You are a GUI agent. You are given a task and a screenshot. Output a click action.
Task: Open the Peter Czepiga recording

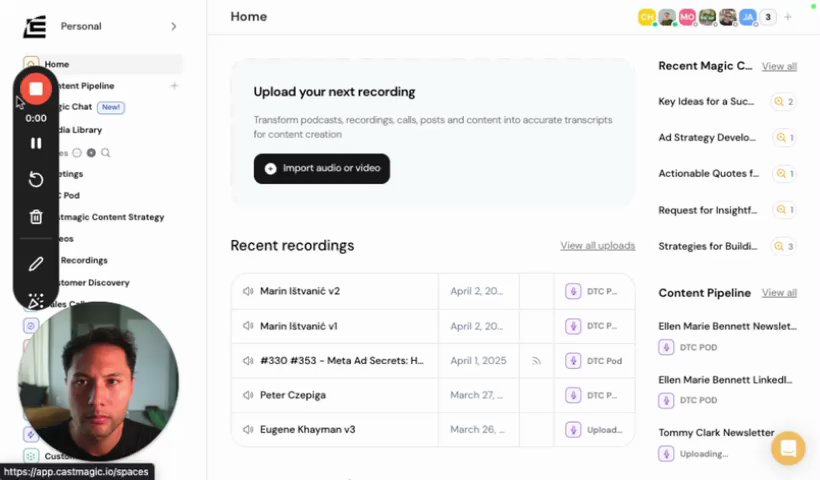coord(291,395)
